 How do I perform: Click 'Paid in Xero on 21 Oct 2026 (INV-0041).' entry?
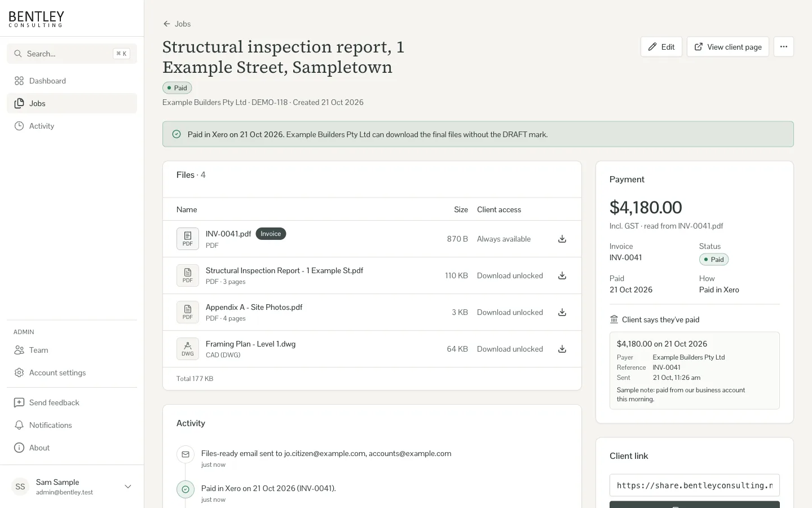pyautogui.click(x=268, y=488)
